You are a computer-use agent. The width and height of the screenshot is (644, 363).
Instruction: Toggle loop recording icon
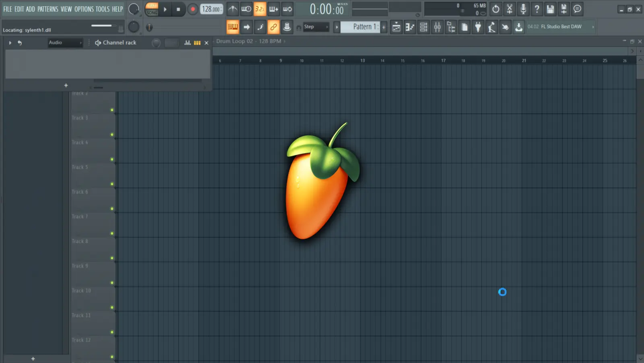click(x=287, y=9)
